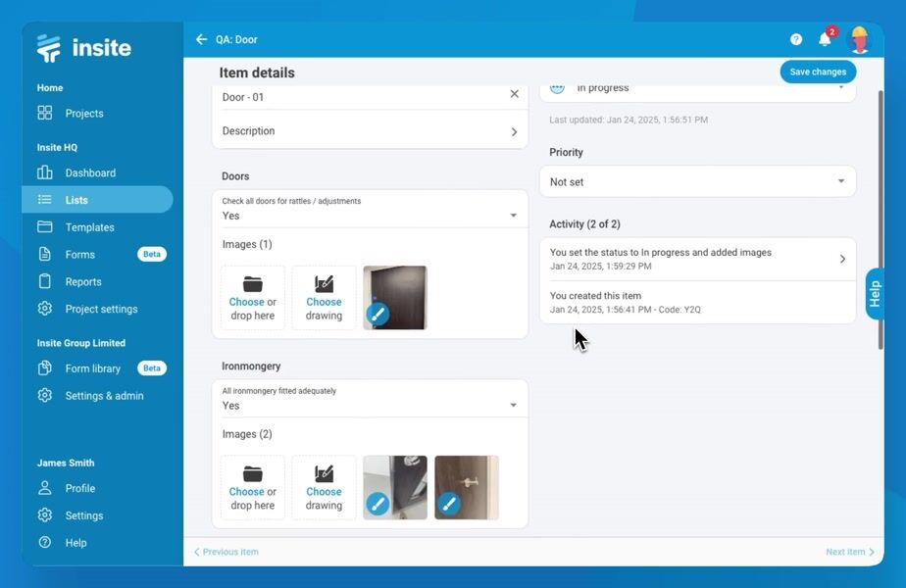Edit the Doors image with pencil icon
The height and width of the screenshot is (588, 906).
pos(377,315)
